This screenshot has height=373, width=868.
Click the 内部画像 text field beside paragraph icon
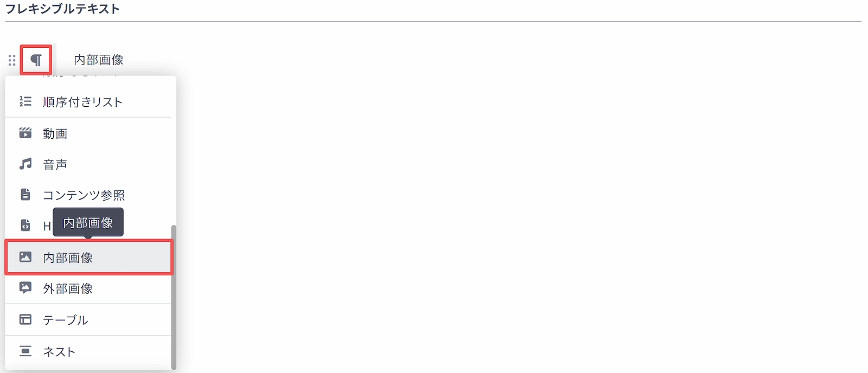pos(99,60)
